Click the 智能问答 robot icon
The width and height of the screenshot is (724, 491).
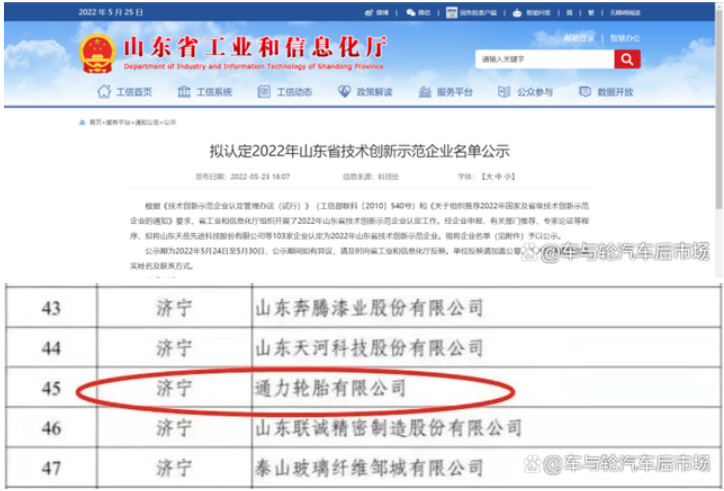coord(518,13)
